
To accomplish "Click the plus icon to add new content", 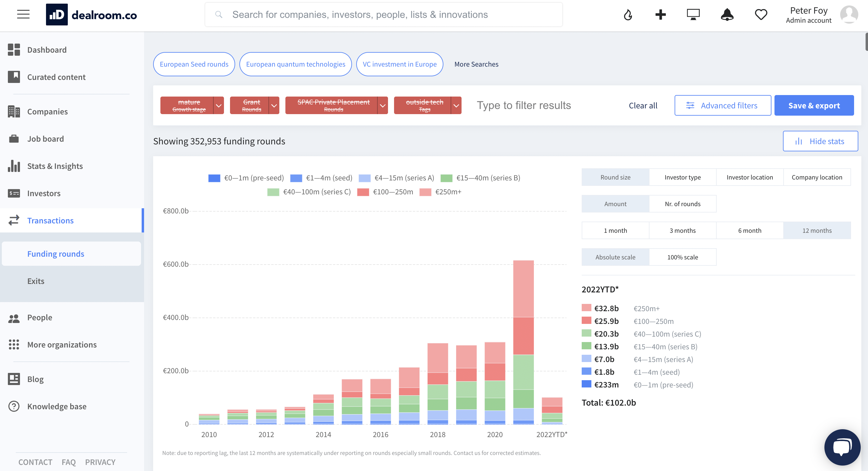I will click(660, 14).
